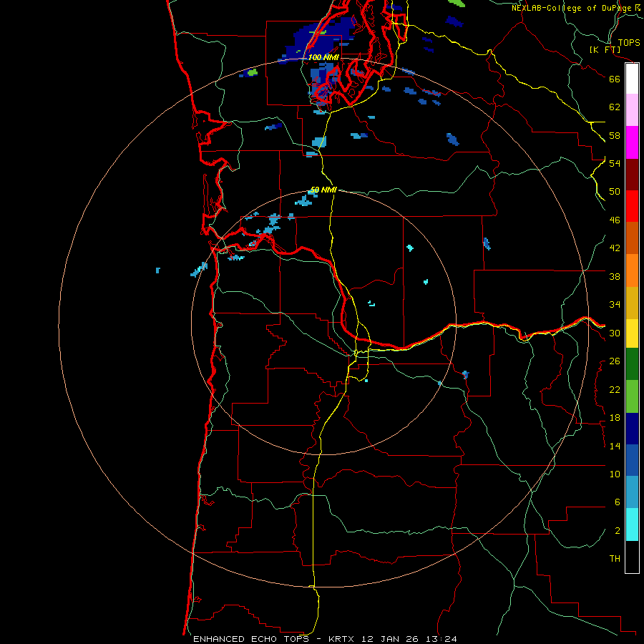Click the "26" legend value

click(615, 361)
